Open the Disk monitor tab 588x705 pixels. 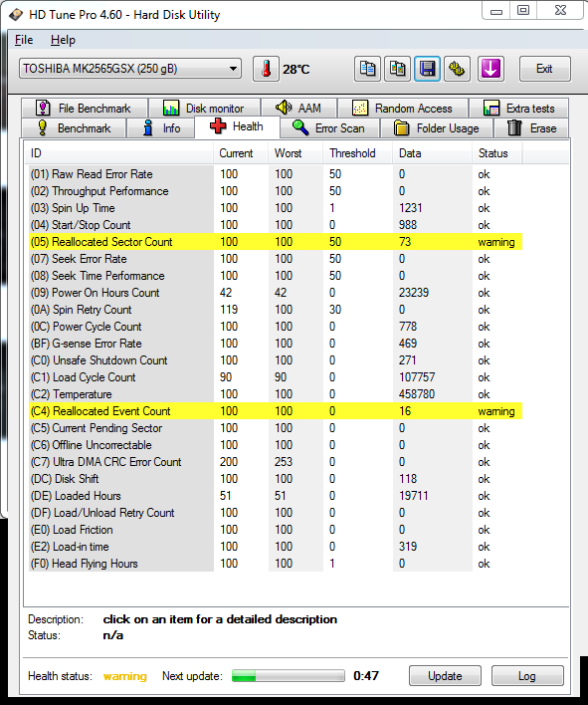[x=204, y=109]
